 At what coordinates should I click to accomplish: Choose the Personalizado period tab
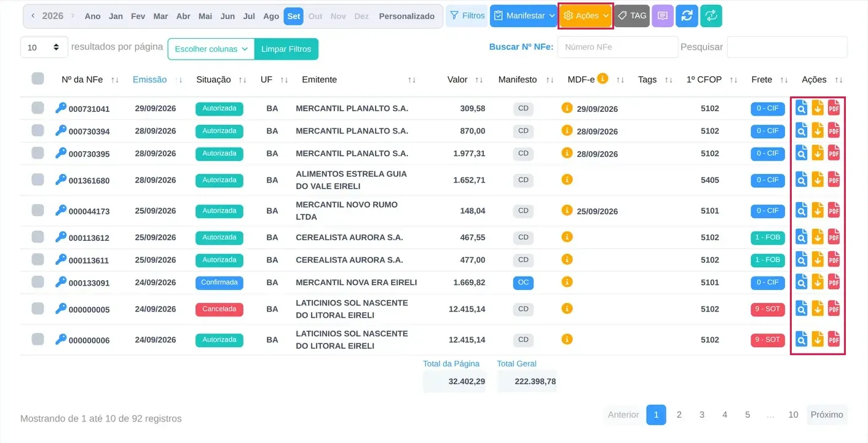tap(407, 17)
